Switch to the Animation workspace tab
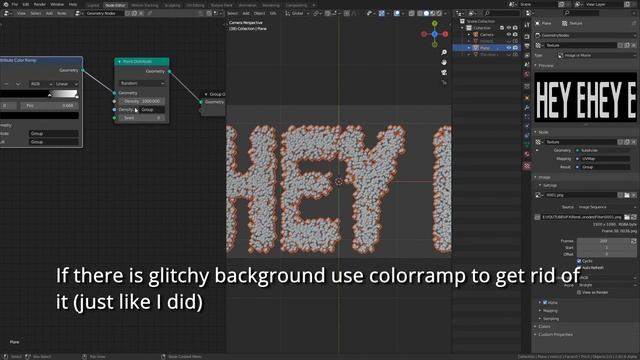 click(247, 5)
